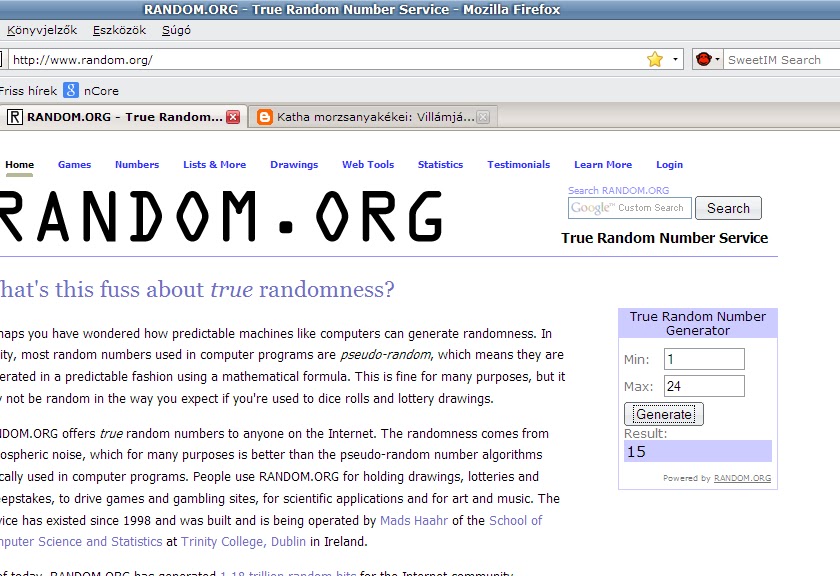Open the Könyvjelzők menu

[x=42, y=30]
